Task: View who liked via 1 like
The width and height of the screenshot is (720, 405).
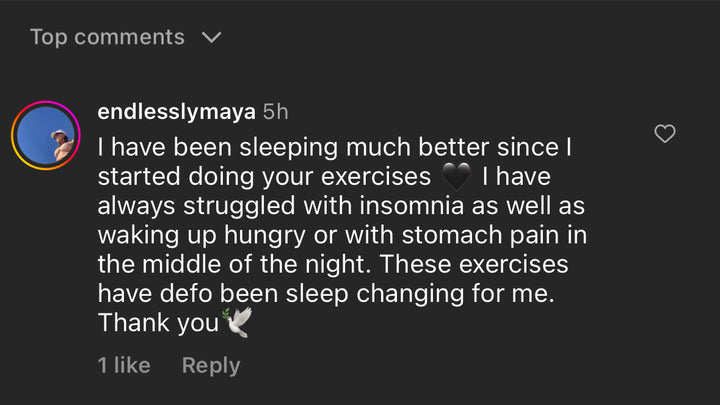Action: 124,365
